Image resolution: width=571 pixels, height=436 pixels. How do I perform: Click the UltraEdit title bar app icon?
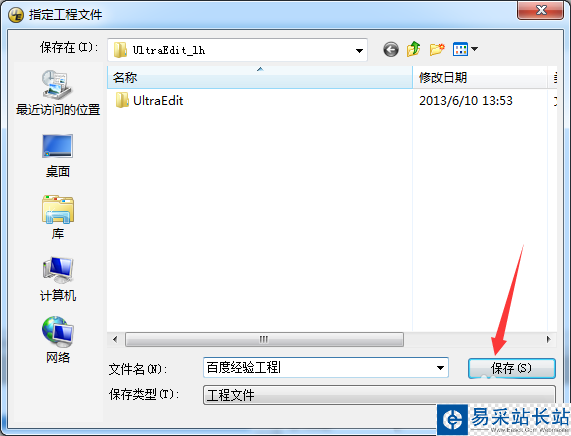pyautogui.click(x=16, y=15)
